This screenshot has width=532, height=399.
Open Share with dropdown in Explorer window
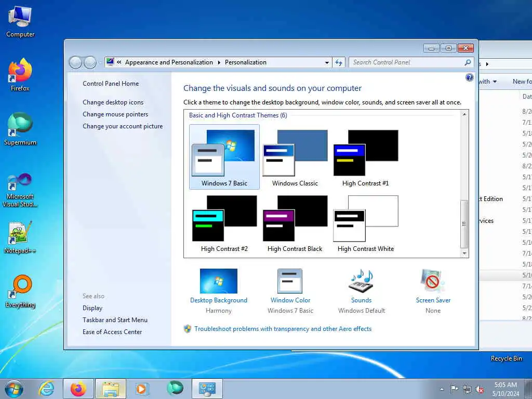(x=487, y=82)
